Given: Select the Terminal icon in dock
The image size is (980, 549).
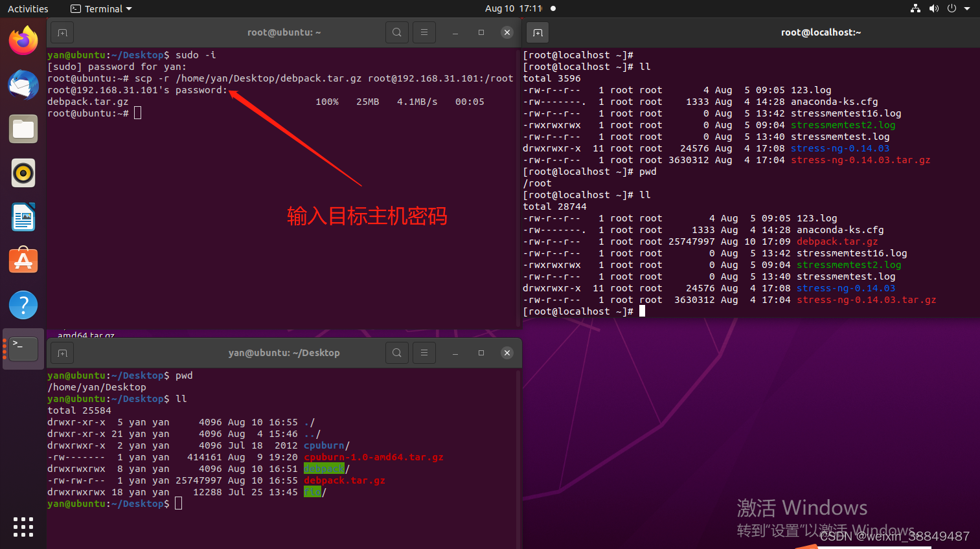Looking at the screenshot, I should pyautogui.click(x=23, y=349).
